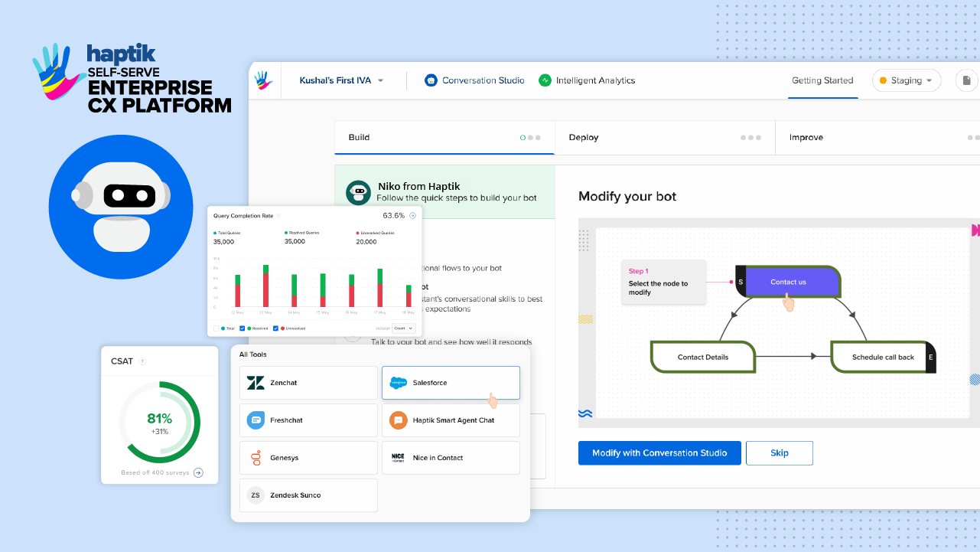The image size is (980, 552).
Task: Click the ZS Zendesk Sunco avatar icon
Action: point(256,495)
